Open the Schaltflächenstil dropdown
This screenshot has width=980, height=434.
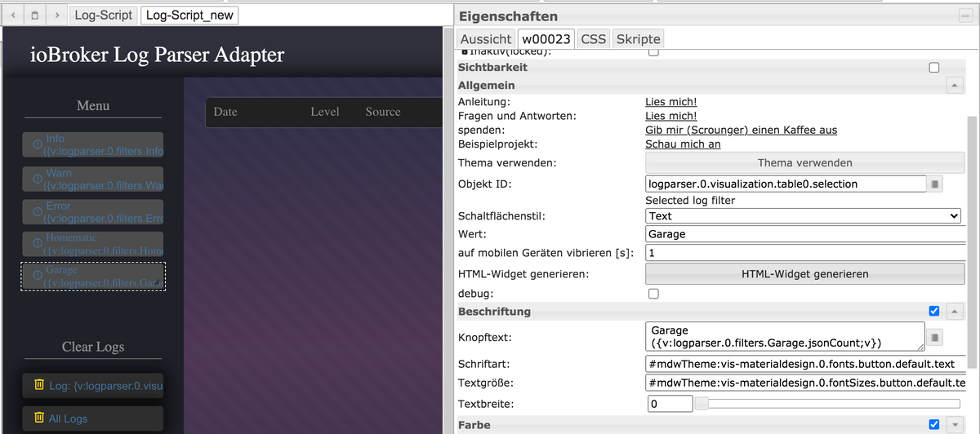click(804, 216)
